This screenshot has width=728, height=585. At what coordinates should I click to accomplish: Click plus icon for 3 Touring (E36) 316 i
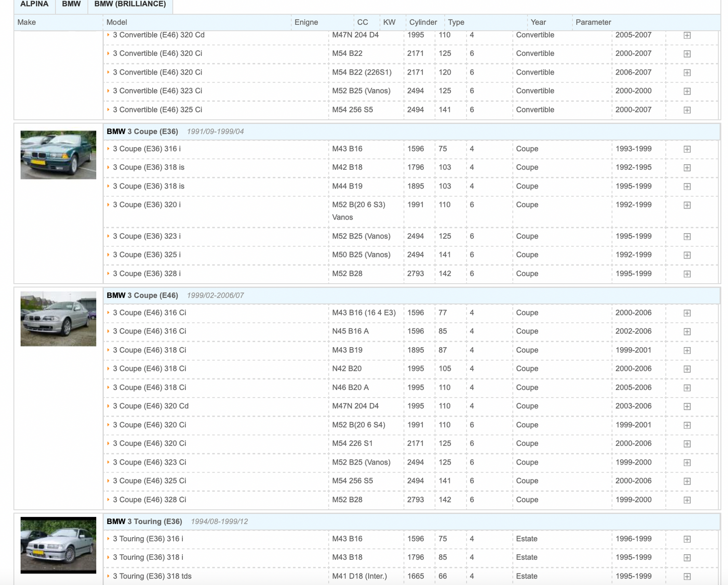pos(687,539)
